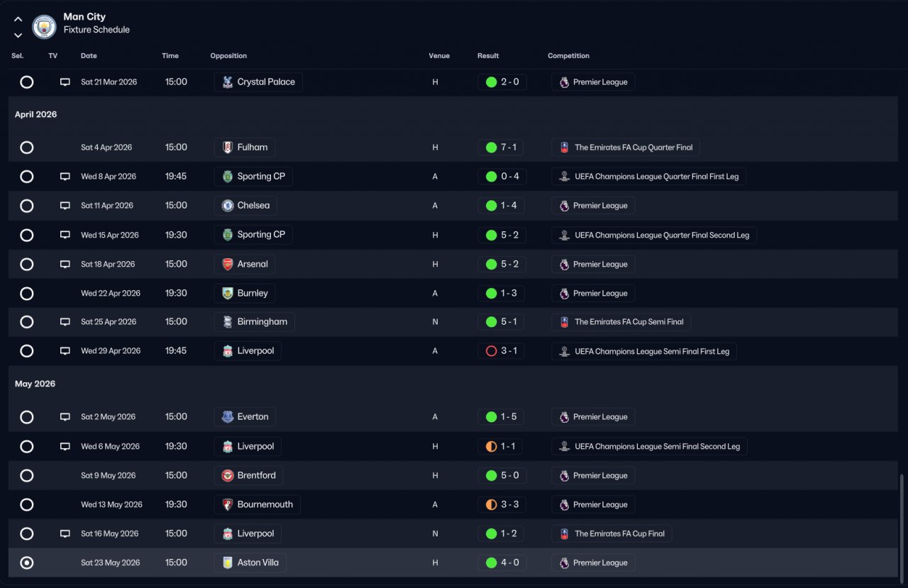Click the FA Cup Final competition icon

(x=564, y=534)
